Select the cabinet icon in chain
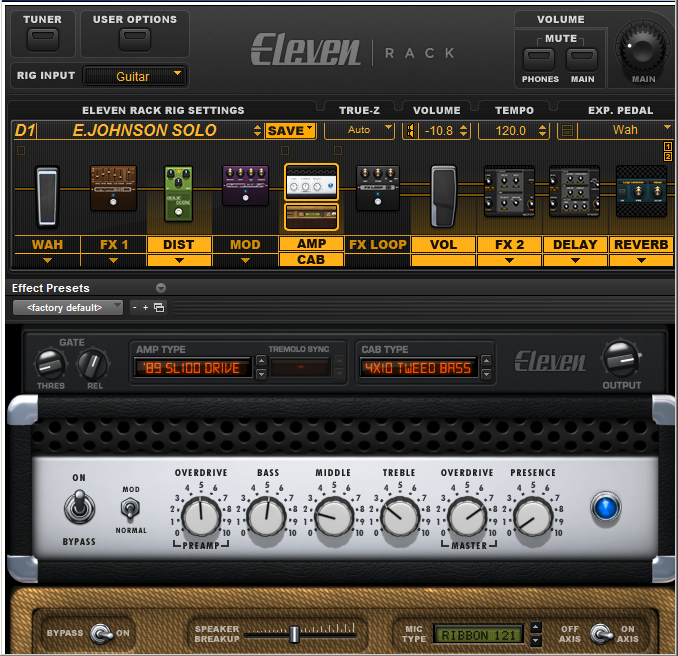Viewport: 678px width, 656px height. 311,217
